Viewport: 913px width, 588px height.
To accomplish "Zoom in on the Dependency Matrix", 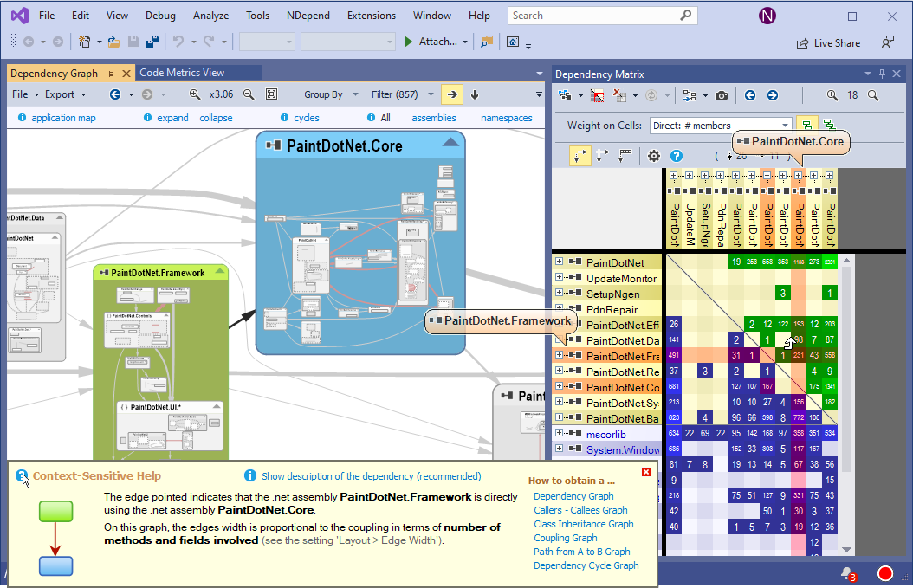I will click(x=832, y=95).
